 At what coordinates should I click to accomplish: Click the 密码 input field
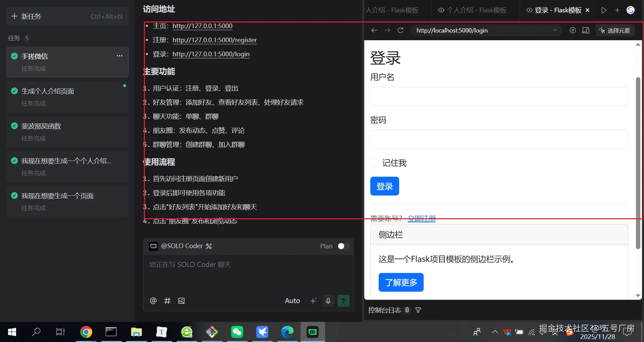pos(499,139)
